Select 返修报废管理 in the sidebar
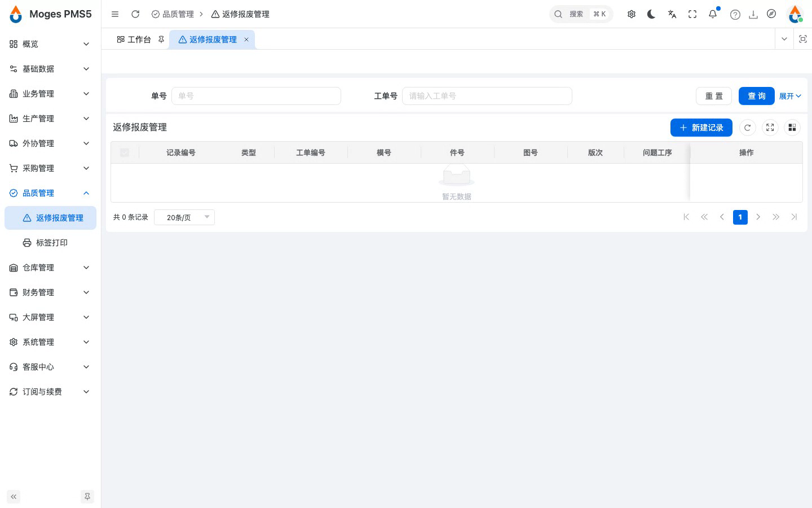 (50, 218)
